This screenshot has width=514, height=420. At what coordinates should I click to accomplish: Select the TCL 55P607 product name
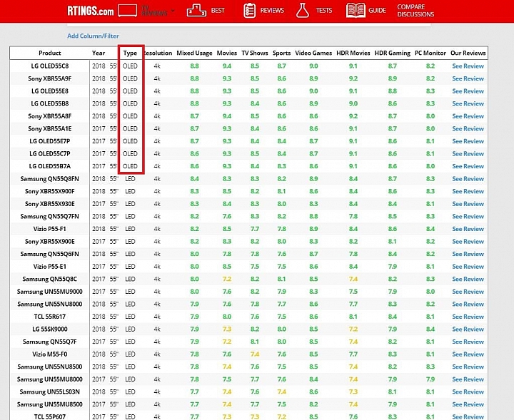[50, 416]
